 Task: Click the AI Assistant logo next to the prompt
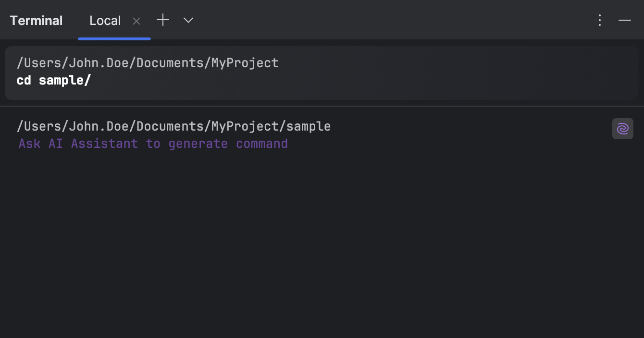coord(623,129)
